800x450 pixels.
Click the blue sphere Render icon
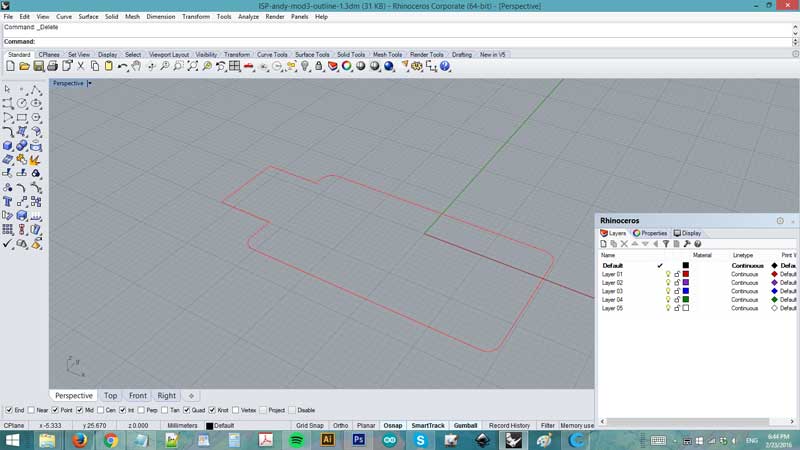click(389, 66)
